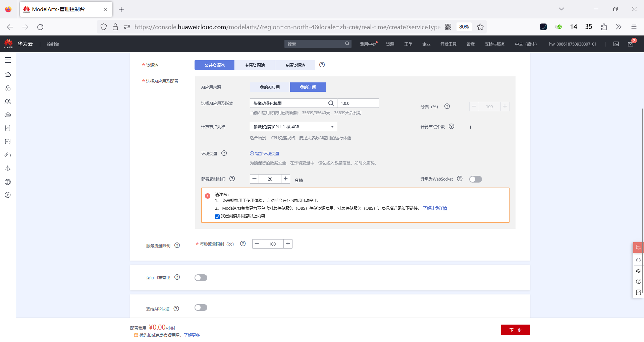
Task: Click the Huawei Cloud logo
Action: coord(8,44)
